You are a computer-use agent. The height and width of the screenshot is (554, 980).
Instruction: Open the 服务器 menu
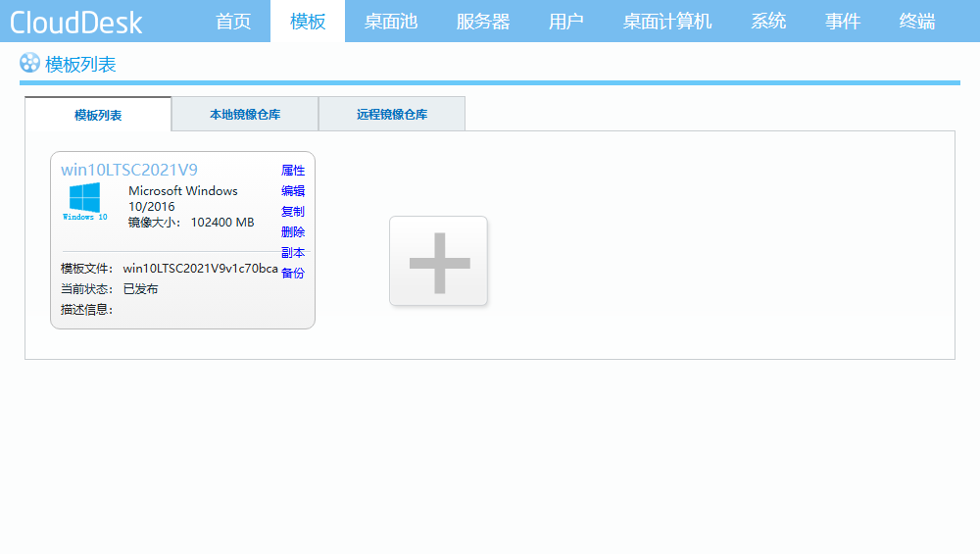483,22
